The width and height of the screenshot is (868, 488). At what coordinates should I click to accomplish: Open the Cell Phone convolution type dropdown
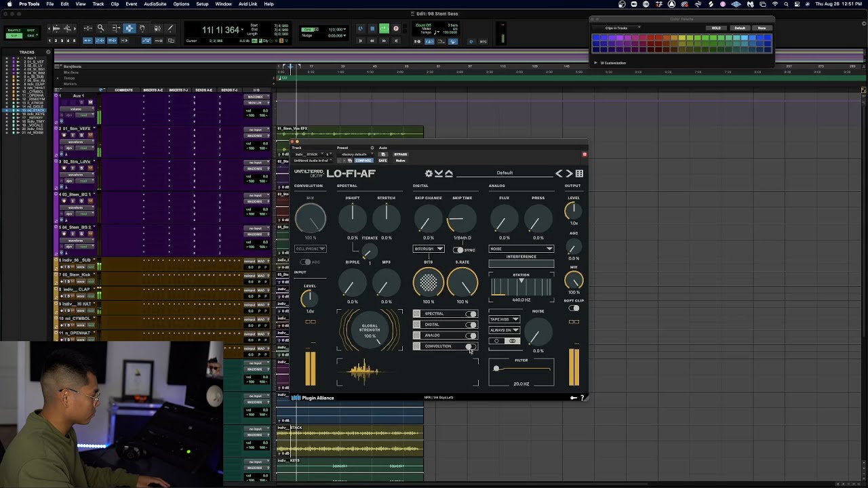[x=311, y=249]
